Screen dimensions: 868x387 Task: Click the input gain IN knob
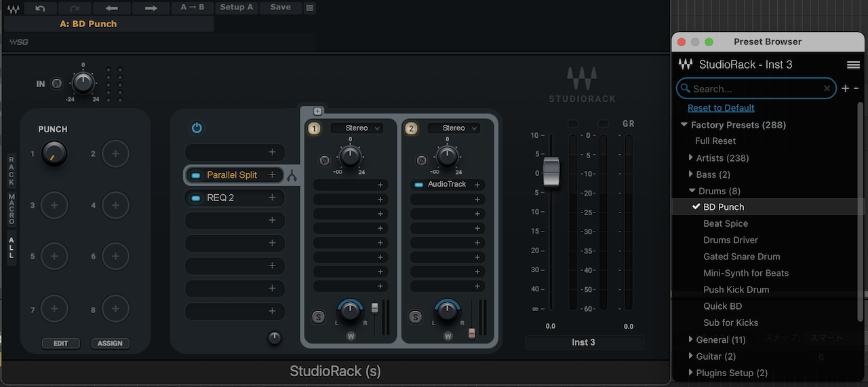83,83
